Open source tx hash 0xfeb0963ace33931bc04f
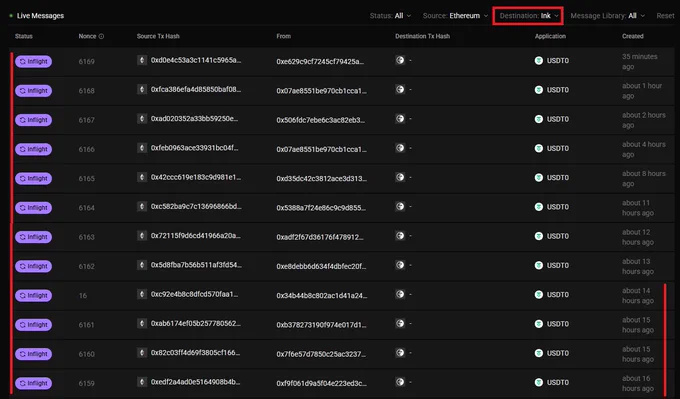 coord(194,148)
